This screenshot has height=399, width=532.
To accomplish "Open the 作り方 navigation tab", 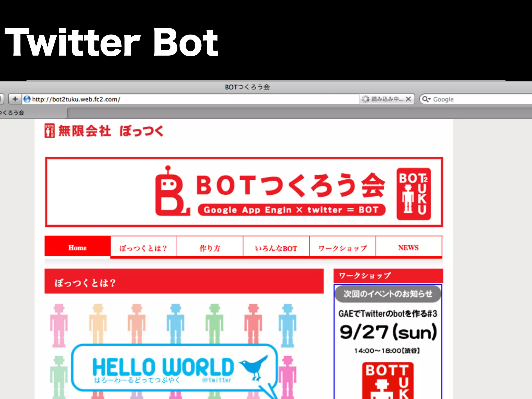I will pyautogui.click(x=210, y=248).
